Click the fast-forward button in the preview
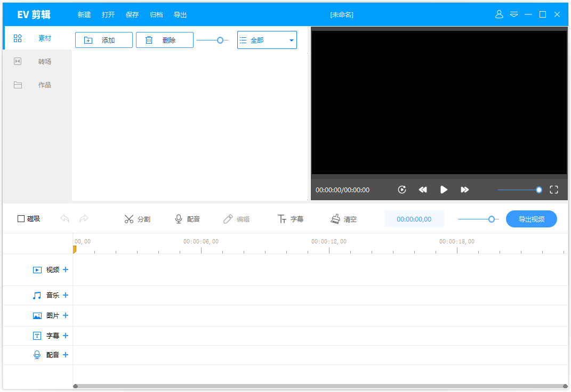This screenshot has width=571, height=392. point(464,190)
